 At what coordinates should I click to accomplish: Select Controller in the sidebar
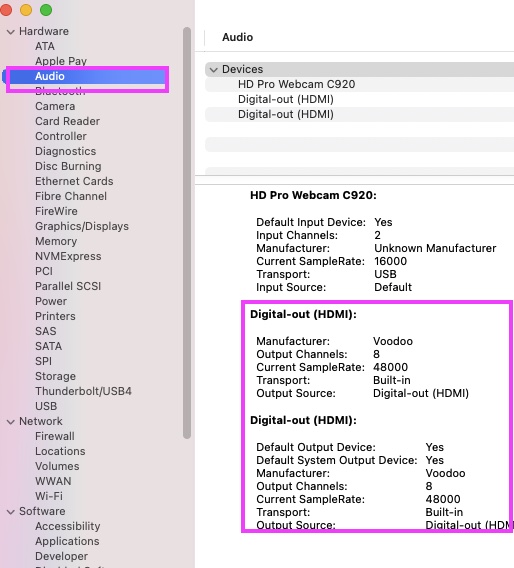(x=61, y=136)
